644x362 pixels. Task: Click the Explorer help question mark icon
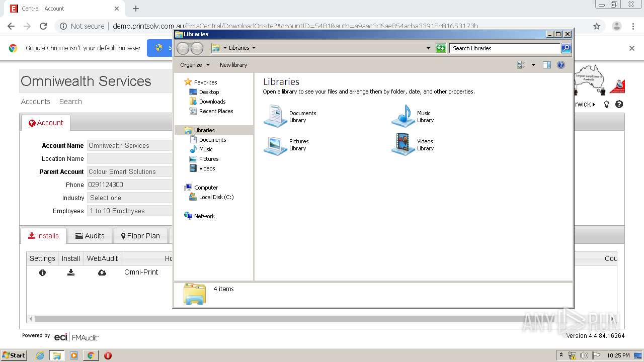tap(561, 65)
